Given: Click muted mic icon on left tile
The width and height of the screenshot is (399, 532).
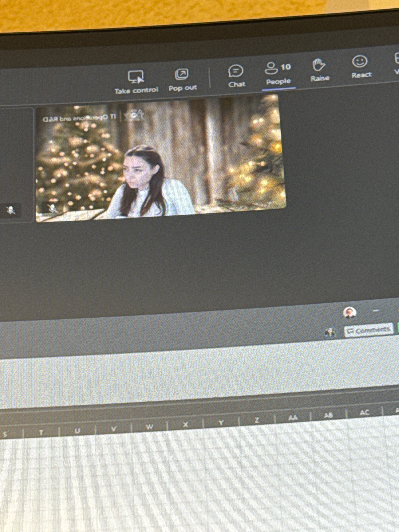Looking at the screenshot, I should [x=11, y=210].
